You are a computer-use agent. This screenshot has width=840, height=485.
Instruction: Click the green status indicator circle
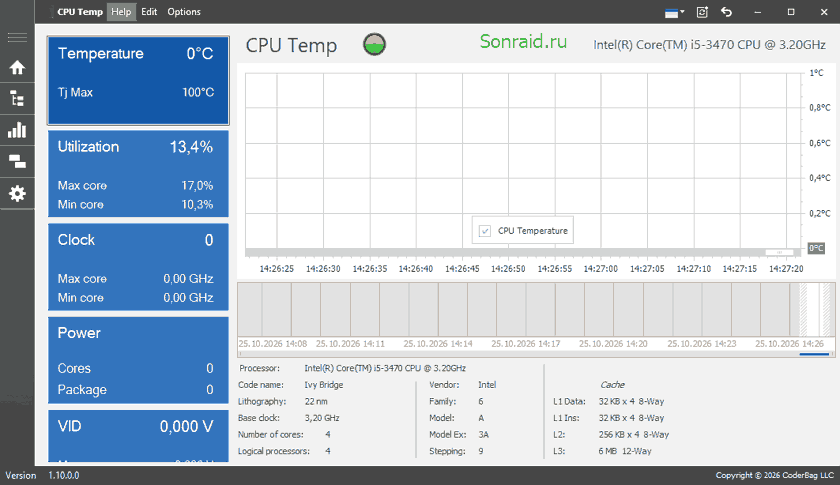coord(374,44)
